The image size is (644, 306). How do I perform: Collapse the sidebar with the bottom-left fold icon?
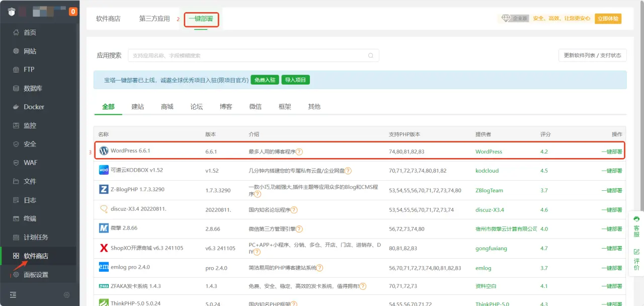click(13, 294)
